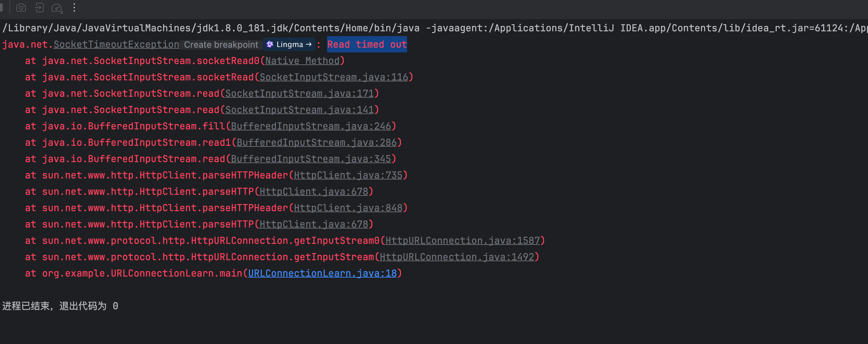Open HttpURLConnection.java:1492 link
The image size is (868, 344).
coord(457,257)
